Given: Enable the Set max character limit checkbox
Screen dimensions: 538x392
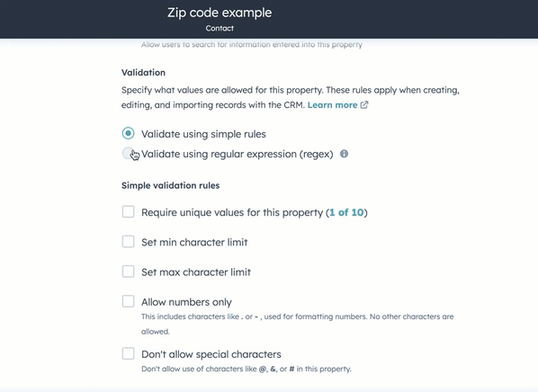Looking at the screenshot, I should tap(129, 272).
